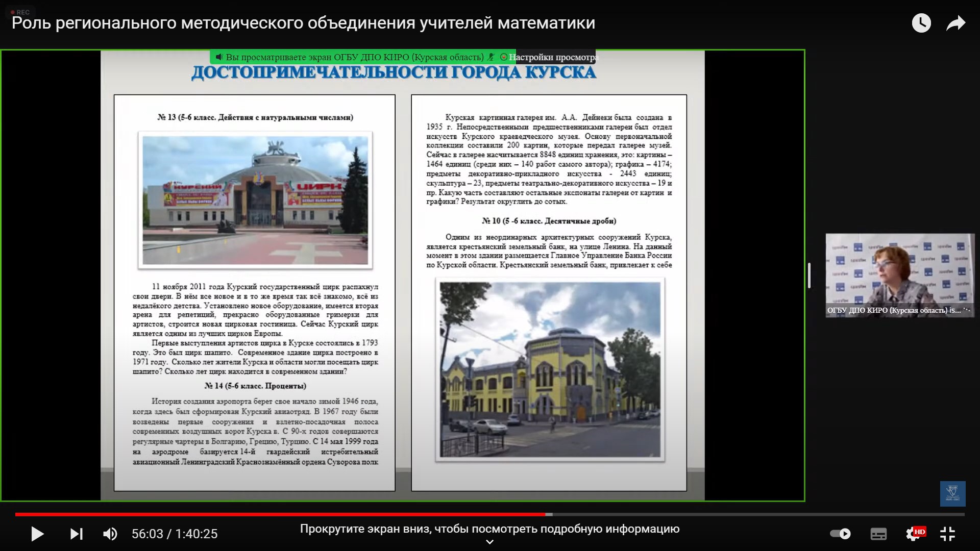Click slide title ДОСТОПРИМЕЧАТЕЛЬНОСТИ ГОРОДА КУРСКА

pos(394,73)
